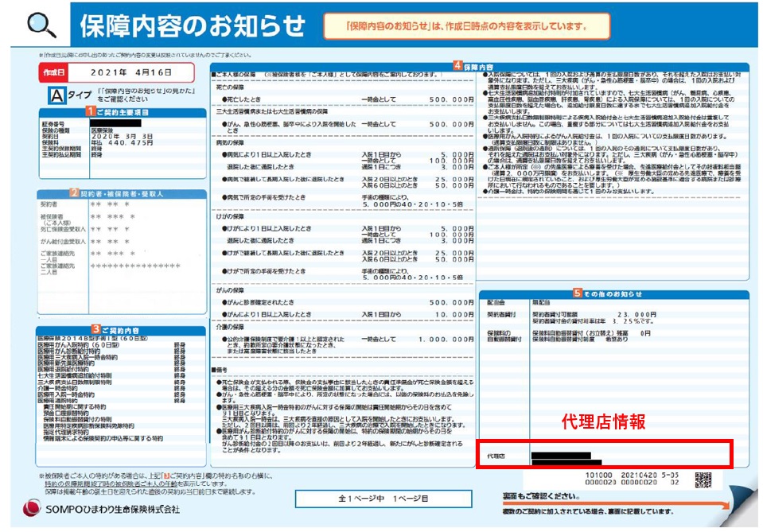The image size is (763, 532).
Task: Click '医療保険2014B型手術Ⅰ型(60日型)' row
Action: point(92,338)
